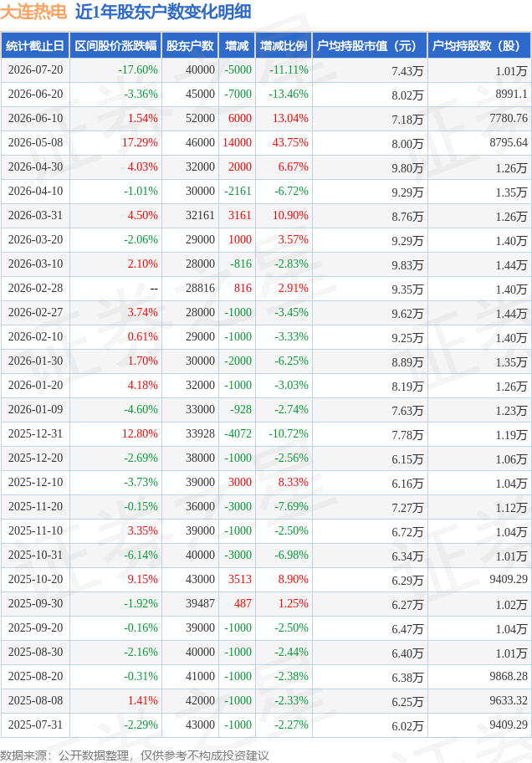Screen dimensions: 532x763
Task: Select the 增减比例 column header
Action: click(x=284, y=46)
